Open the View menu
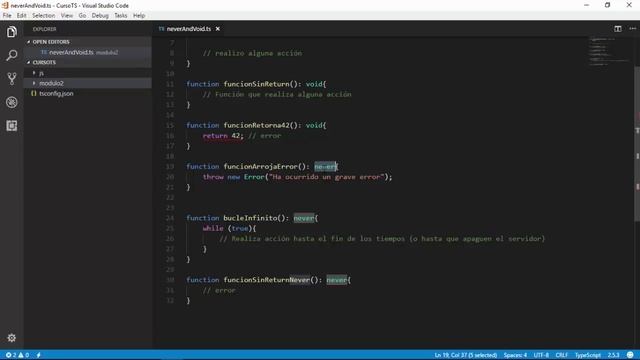640x360 pixels. pyautogui.click(x=67, y=16)
